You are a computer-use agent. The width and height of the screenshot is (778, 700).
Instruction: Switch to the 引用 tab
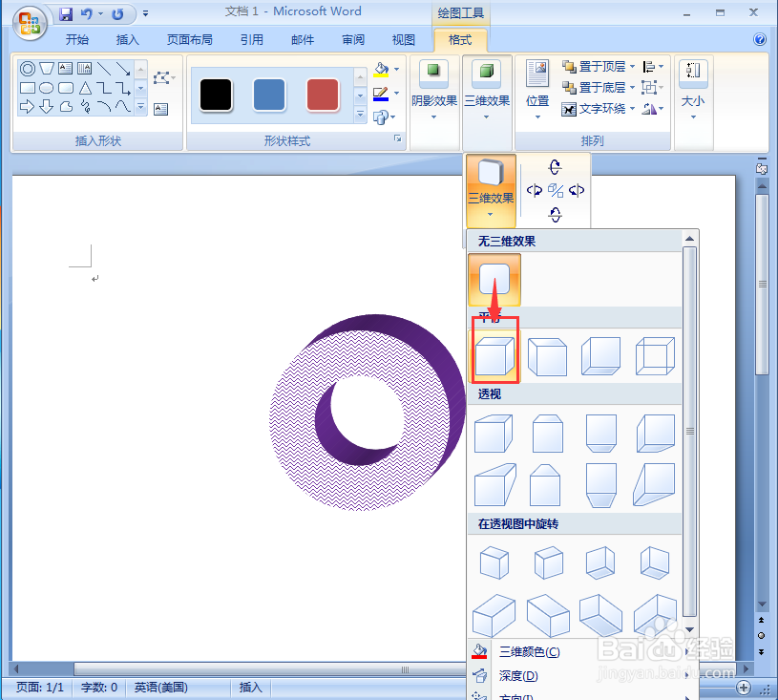click(252, 40)
